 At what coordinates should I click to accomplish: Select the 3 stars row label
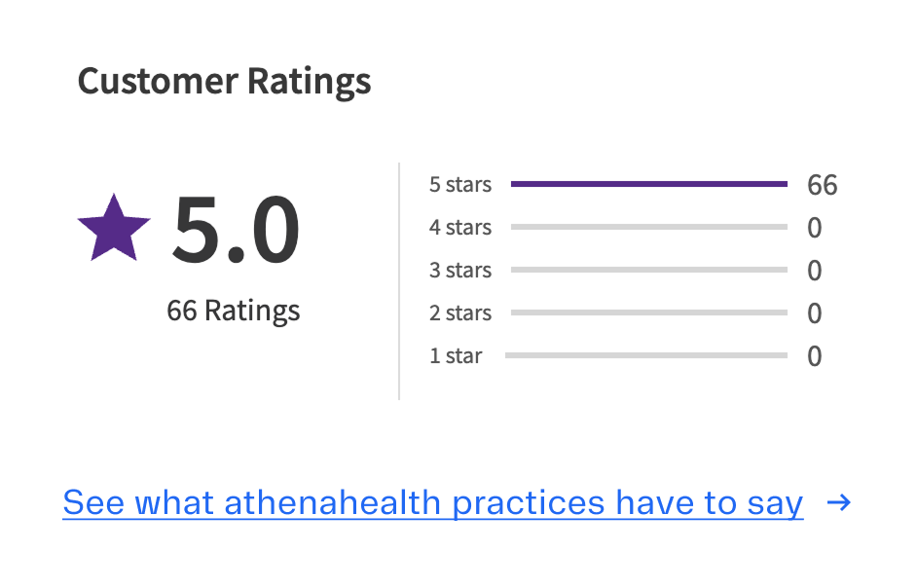tap(459, 270)
